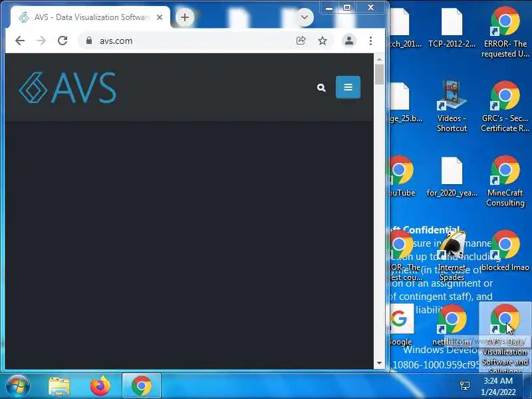Click the scrollbar up arrow in Chrome
Screen dimensions: 532x399
click(379, 59)
